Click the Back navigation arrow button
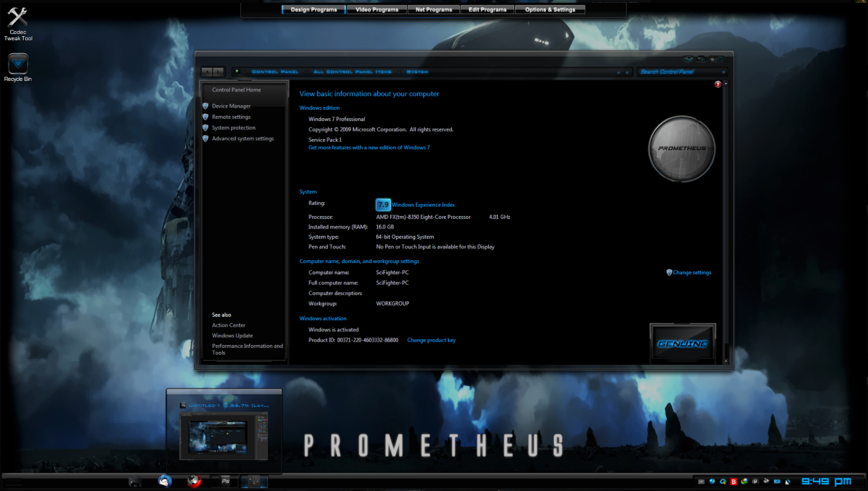Viewport: 868px width, 491px height. click(x=207, y=71)
